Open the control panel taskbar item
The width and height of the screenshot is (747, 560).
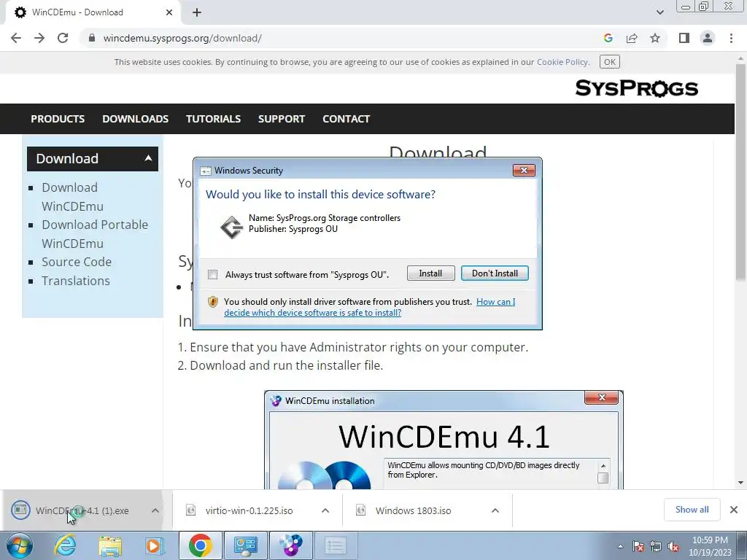tap(245, 545)
